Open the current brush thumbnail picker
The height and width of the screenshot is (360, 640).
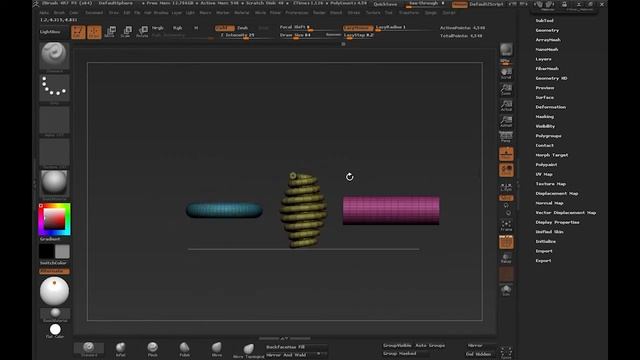tap(54, 56)
